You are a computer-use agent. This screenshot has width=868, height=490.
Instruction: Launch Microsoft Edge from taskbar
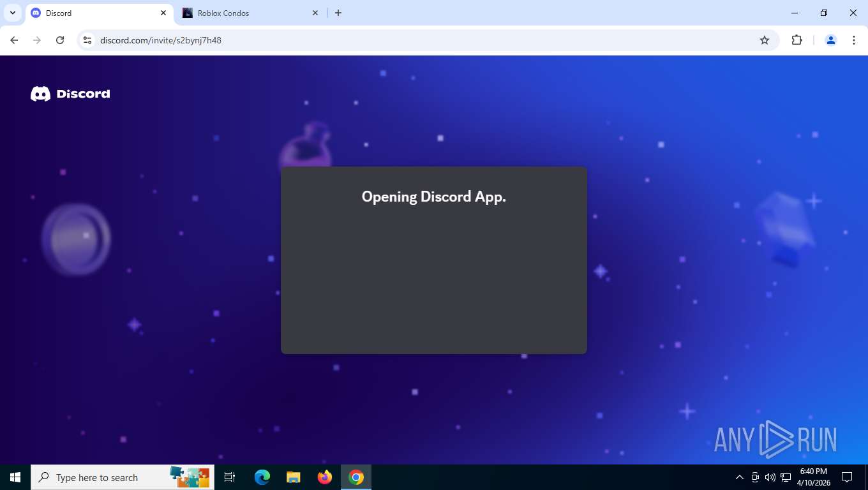262,477
